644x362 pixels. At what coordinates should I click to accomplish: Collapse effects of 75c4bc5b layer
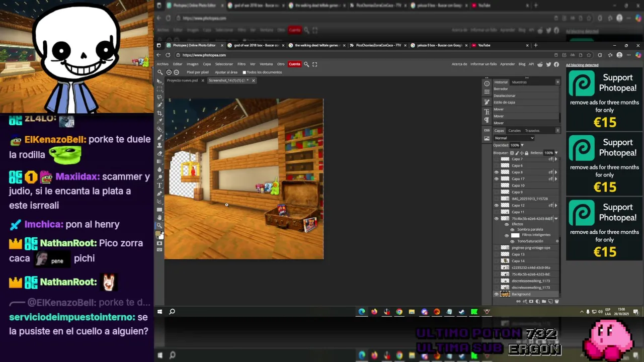(556, 219)
